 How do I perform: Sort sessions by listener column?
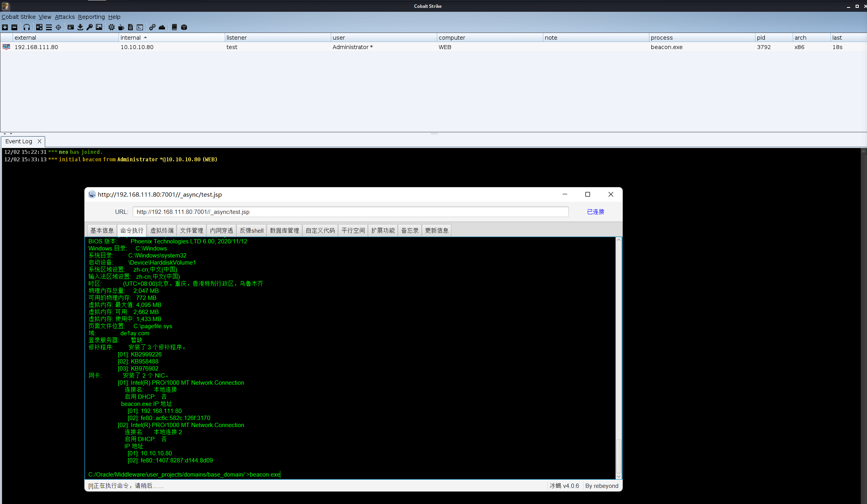(278, 38)
